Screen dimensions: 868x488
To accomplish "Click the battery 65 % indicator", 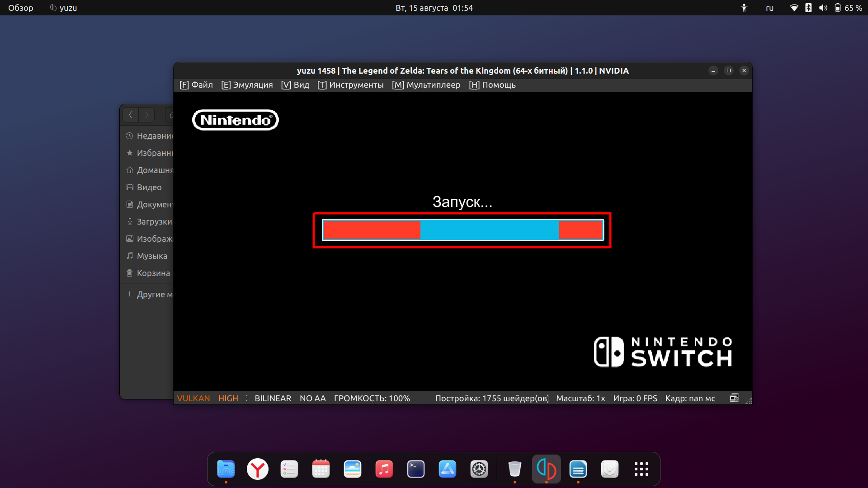I will [x=848, y=8].
